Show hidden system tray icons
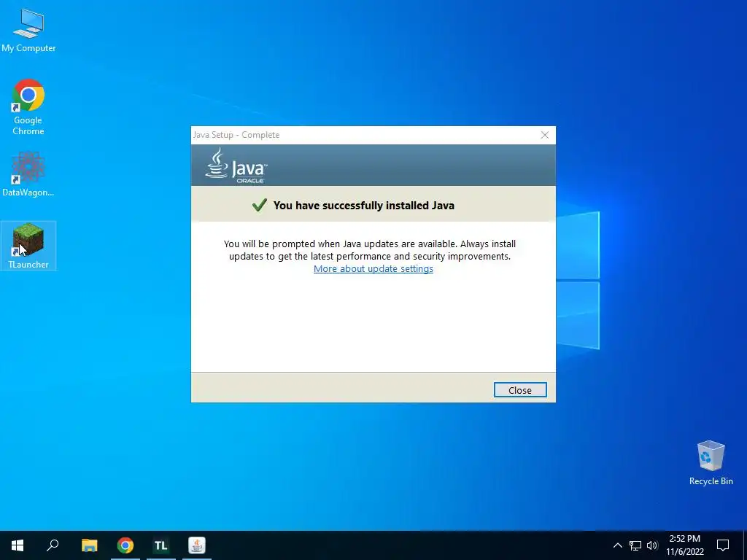Screen dimensions: 747x560 [x=617, y=545]
